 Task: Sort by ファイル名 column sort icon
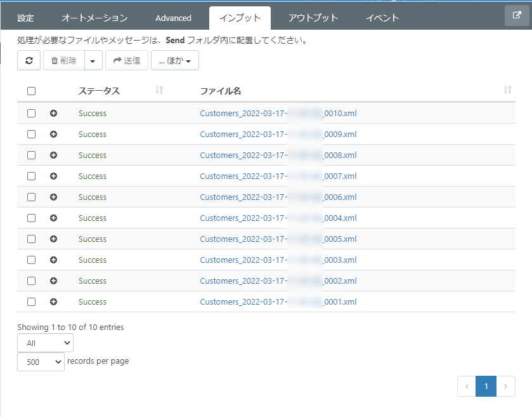[507, 90]
